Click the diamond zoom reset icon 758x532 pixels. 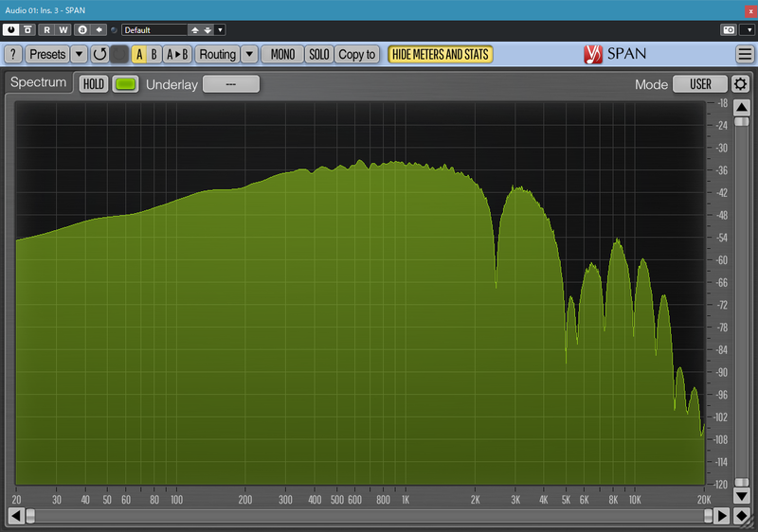tap(742, 516)
